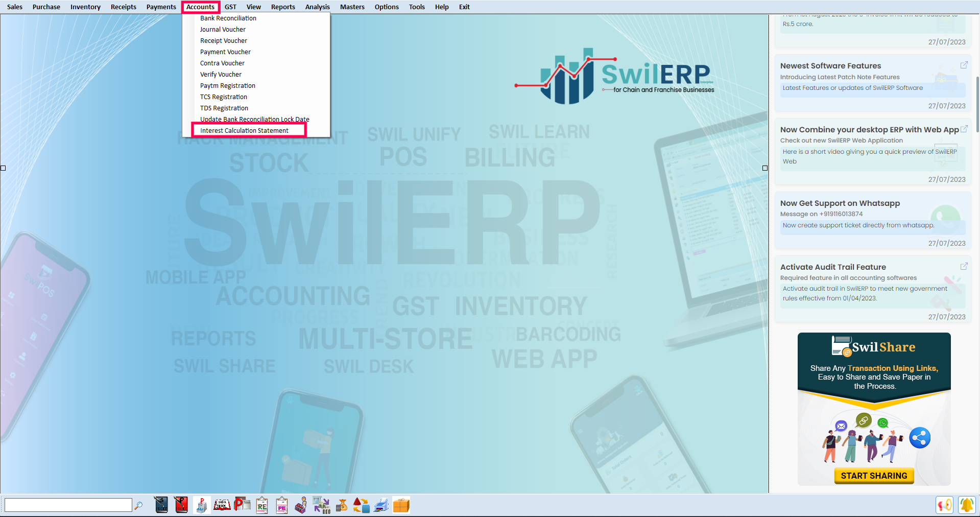Screen dimensions: 980x517
Task: Click the SwilERP logo graphic
Action: pyautogui.click(x=614, y=77)
